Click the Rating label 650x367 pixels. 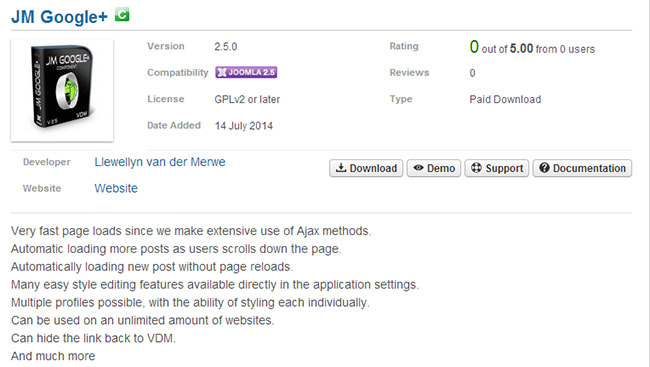coord(404,46)
